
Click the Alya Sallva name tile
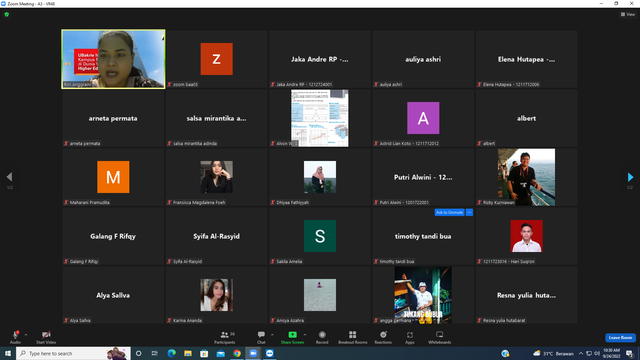(113, 295)
